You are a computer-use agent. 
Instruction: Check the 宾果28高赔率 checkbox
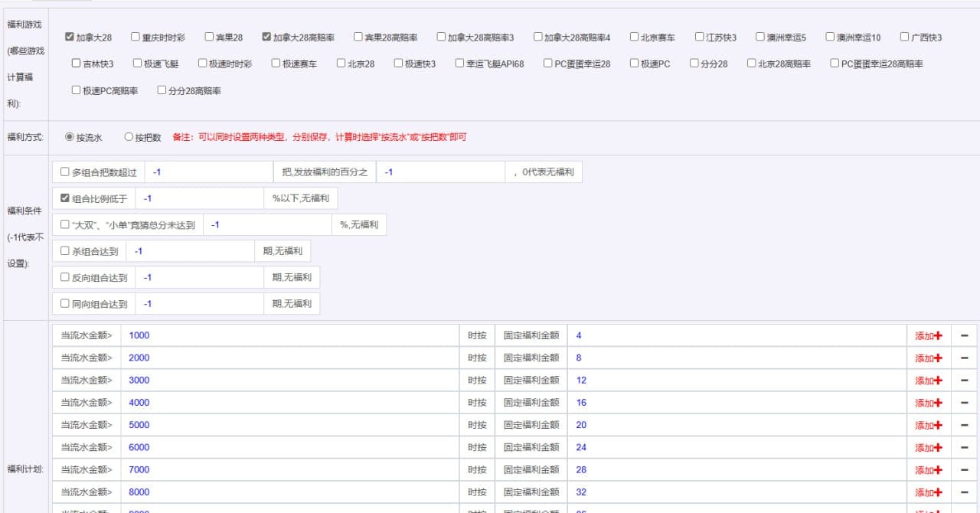pos(358,37)
